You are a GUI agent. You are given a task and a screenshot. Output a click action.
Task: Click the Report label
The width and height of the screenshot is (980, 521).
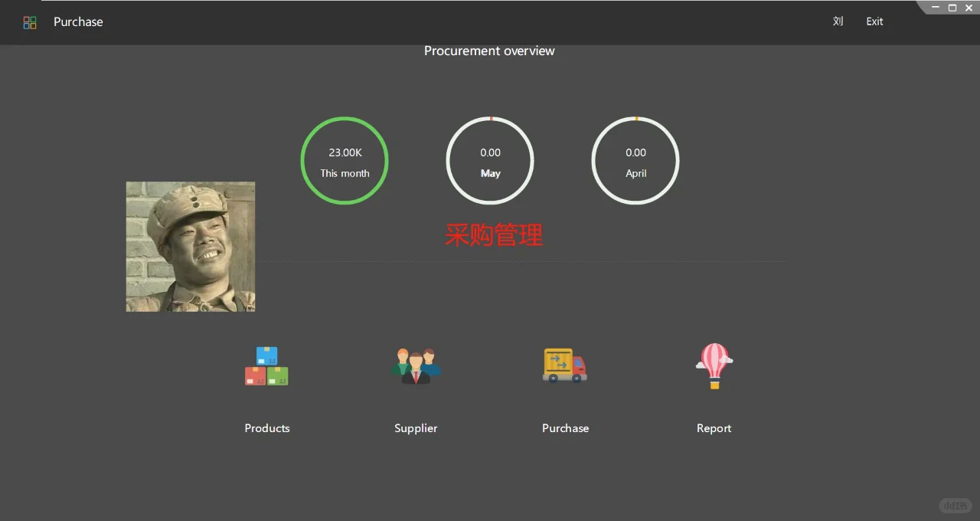[714, 428]
